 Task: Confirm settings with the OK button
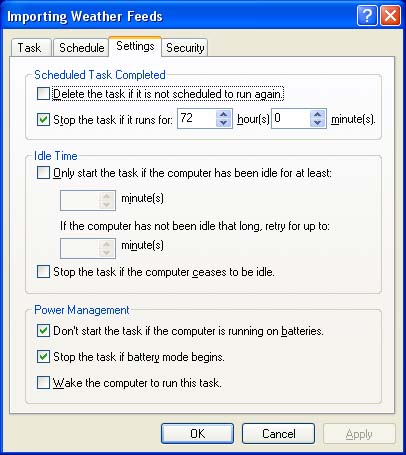(x=197, y=433)
